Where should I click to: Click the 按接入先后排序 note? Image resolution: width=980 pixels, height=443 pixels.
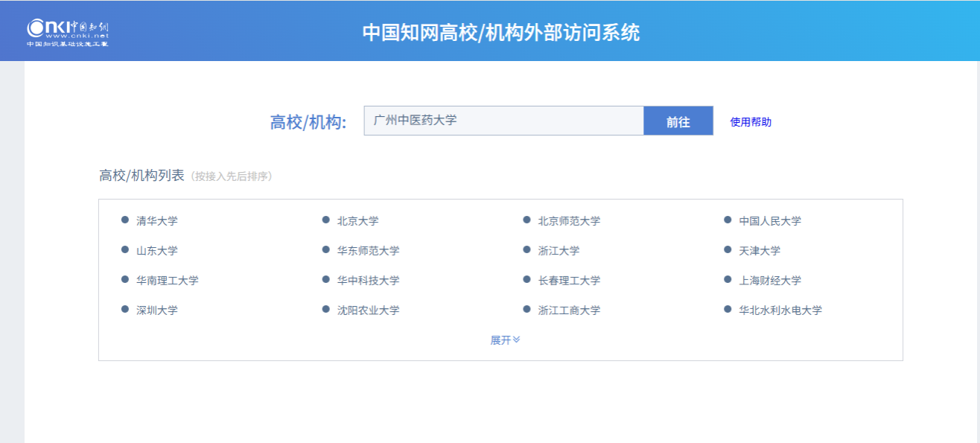pos(232,176)
